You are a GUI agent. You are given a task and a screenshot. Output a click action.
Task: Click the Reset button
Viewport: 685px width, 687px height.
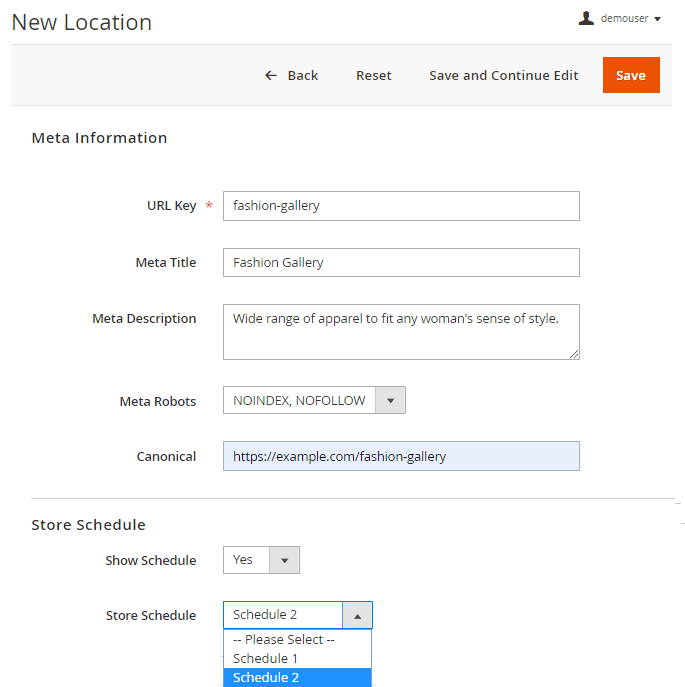tap(373, 76)
